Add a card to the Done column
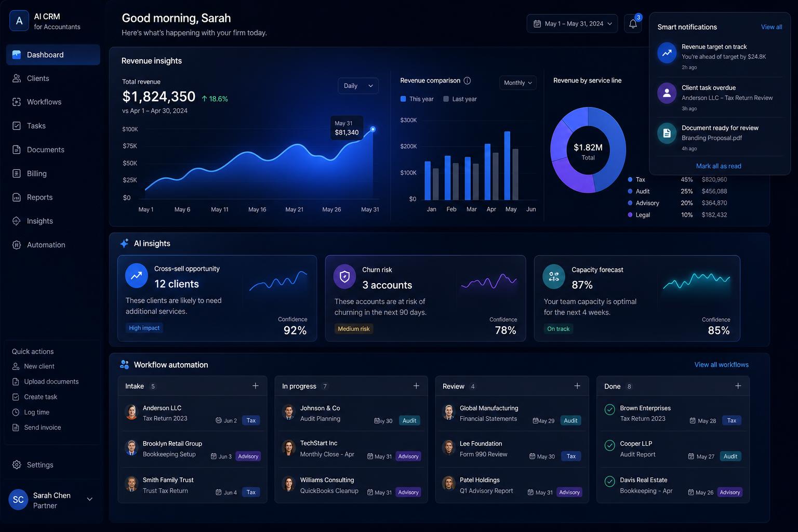The width and height of the screenshot is (798, 532). click(738, 386)
